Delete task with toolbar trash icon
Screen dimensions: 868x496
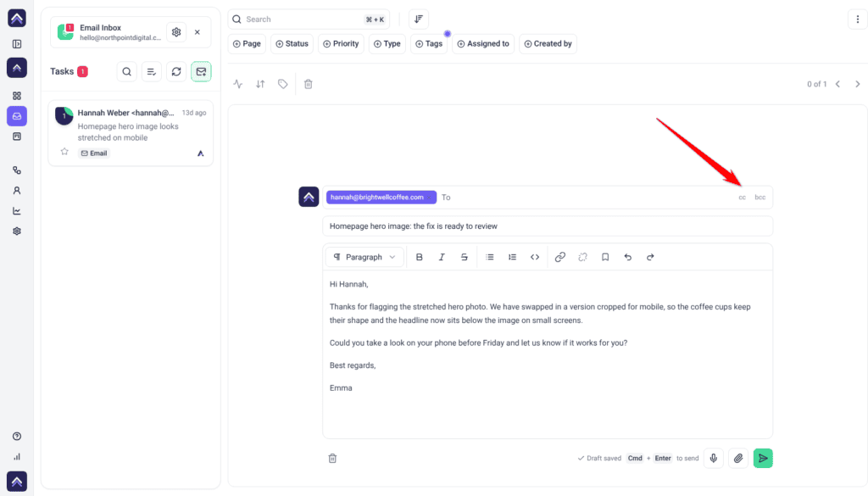pyautogui.click(x=309, y=84)
